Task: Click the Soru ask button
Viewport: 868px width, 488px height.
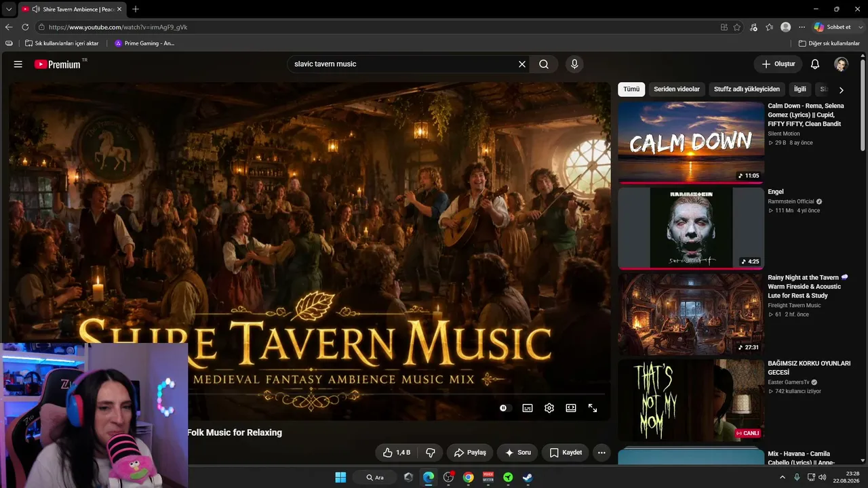Action: click(517, 453)
